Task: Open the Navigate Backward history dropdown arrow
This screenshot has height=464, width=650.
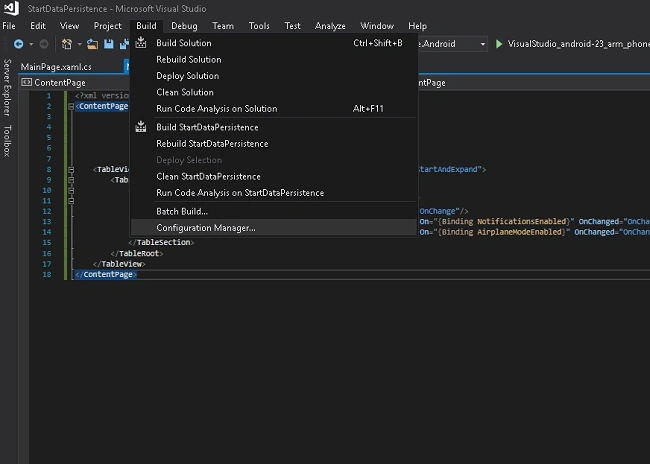Action: pos(31,44)
